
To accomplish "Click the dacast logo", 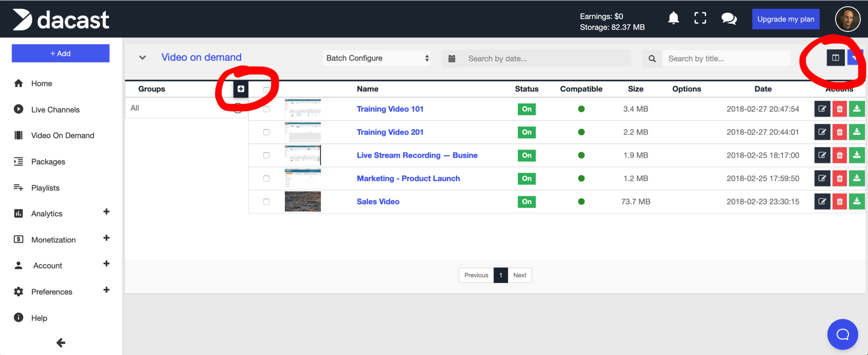I will [x=61, y=20].
